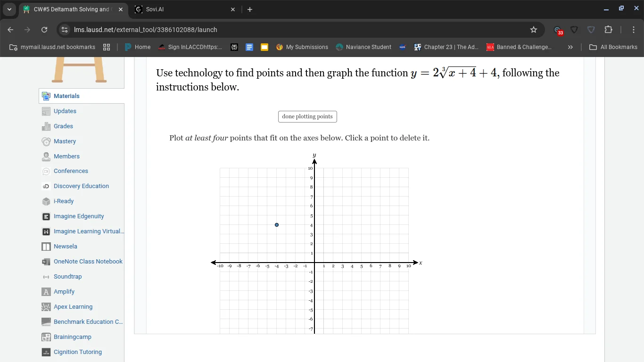Open i-Ready from the sidebar
This screenshot has height=362, width=644.
click(63, 201)
